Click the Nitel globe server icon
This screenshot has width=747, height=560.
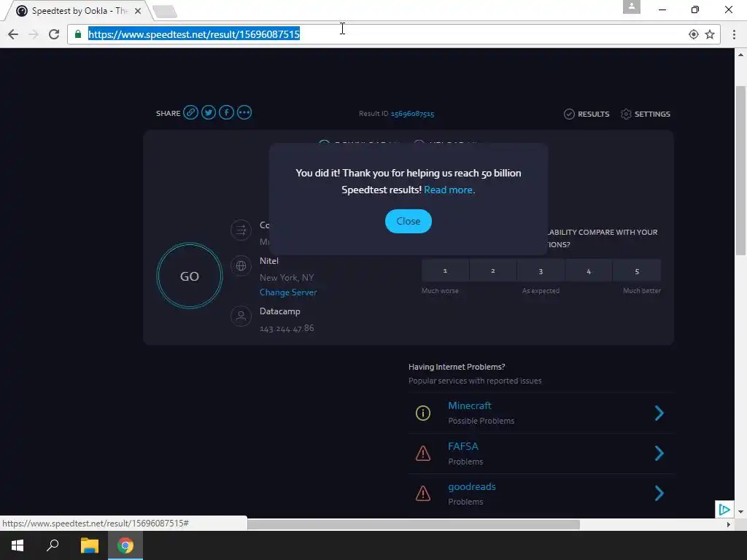point(241,265)
